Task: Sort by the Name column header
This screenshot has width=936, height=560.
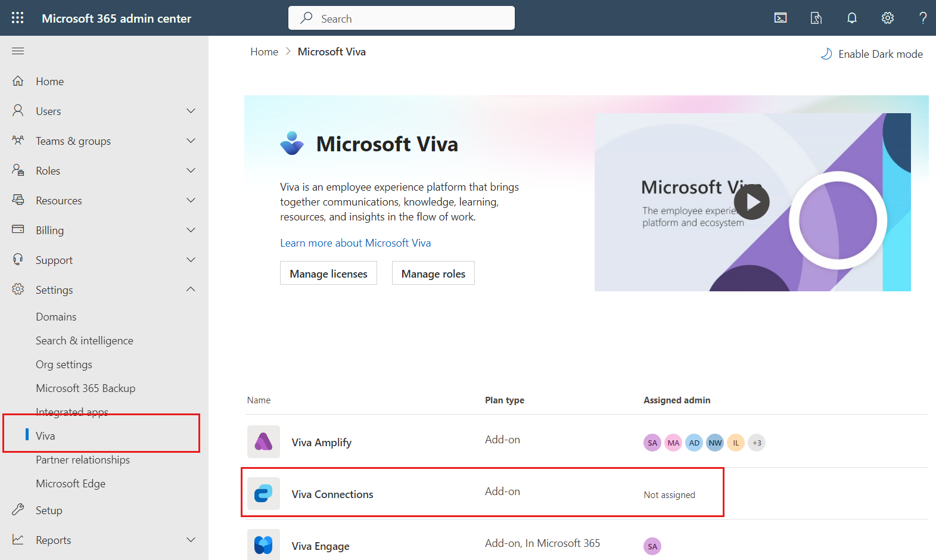Action: click(x=259, y=400)
